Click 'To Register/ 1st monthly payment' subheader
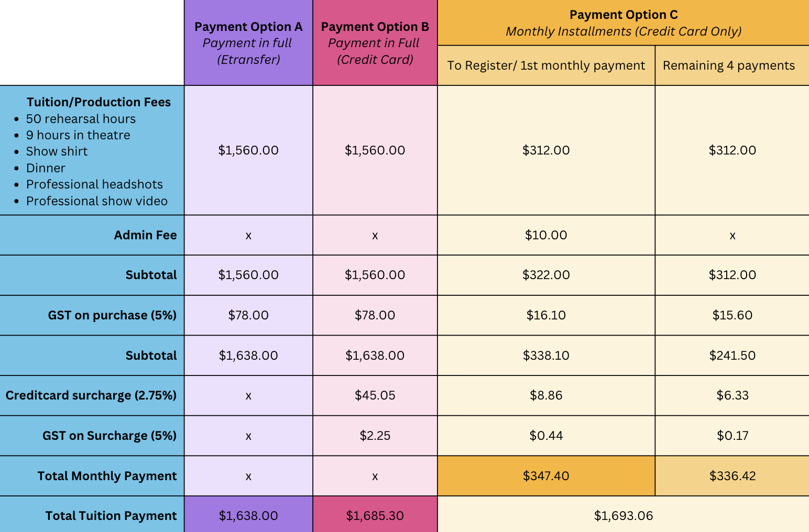The image size is (809, 532). pos(546,65)
